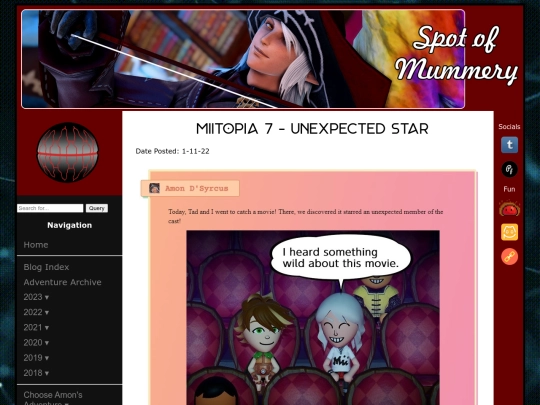Image resolution: width=540 pixels, height=405 pixels.
Task: Expand the 2018 archive list
Action: click(36, 373)
